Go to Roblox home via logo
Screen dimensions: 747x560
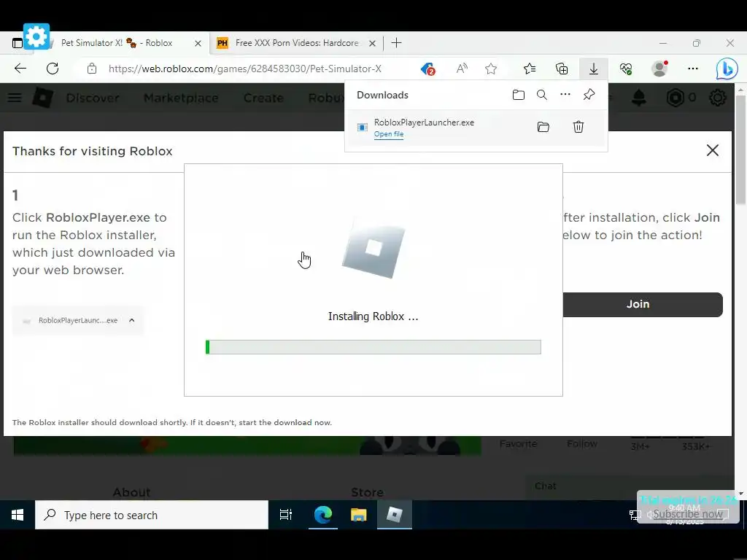point(43,98)
